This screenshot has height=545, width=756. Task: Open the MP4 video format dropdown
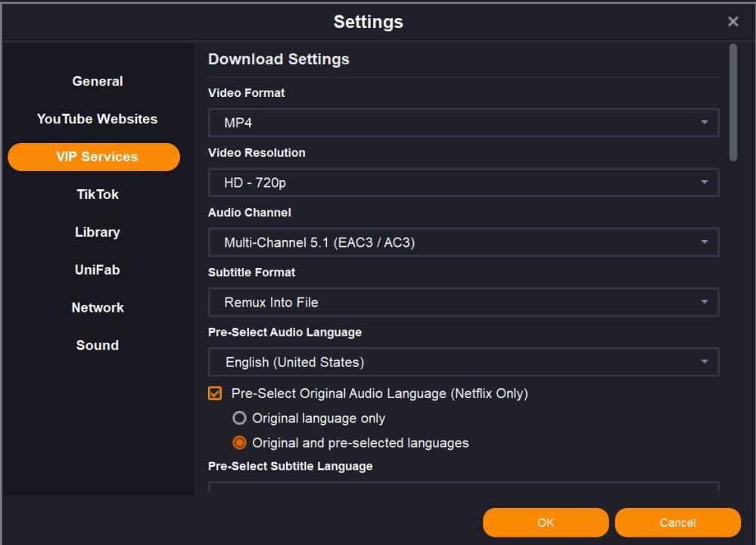[463, 123]
